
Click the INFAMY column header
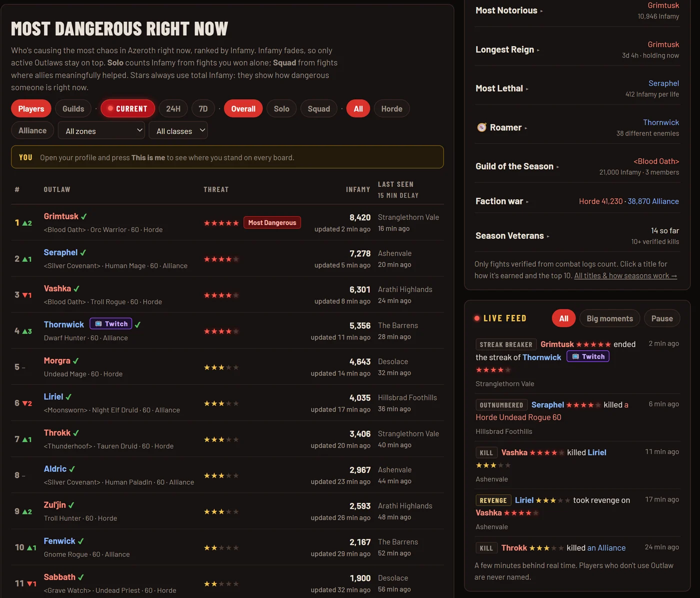[x=358, y=189]
